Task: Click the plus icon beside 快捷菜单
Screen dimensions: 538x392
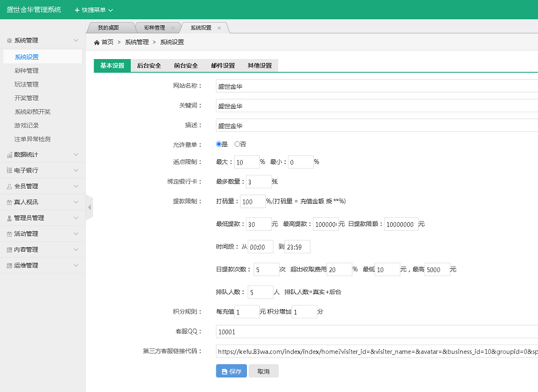Action: point(77,10)
